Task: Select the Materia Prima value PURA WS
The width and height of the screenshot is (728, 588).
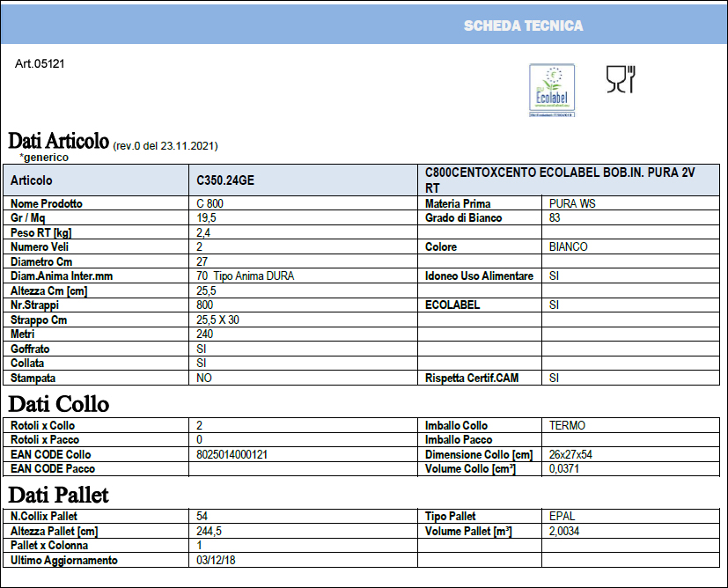Action: (572, 203)
